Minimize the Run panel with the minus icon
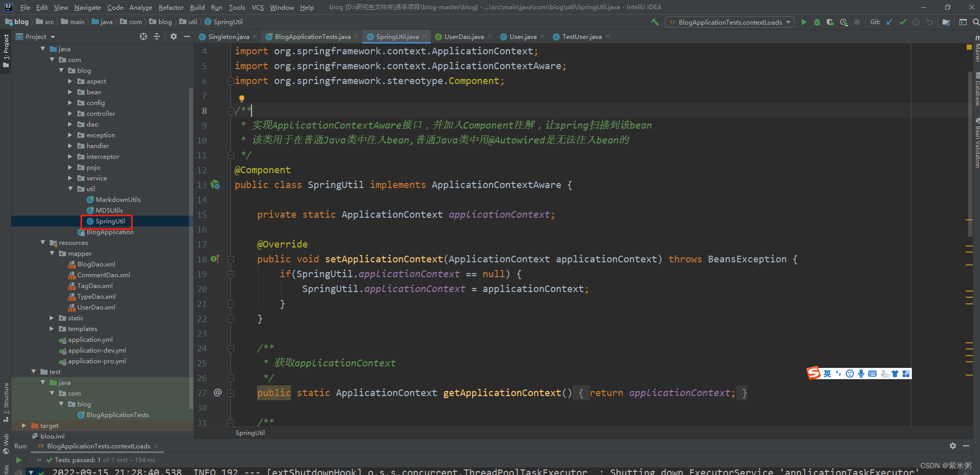The image size is (980, 475). [x=966, y=446]
